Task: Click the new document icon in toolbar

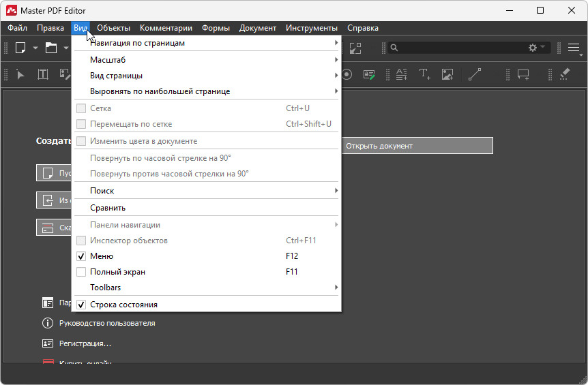Action: pos(20,48)
